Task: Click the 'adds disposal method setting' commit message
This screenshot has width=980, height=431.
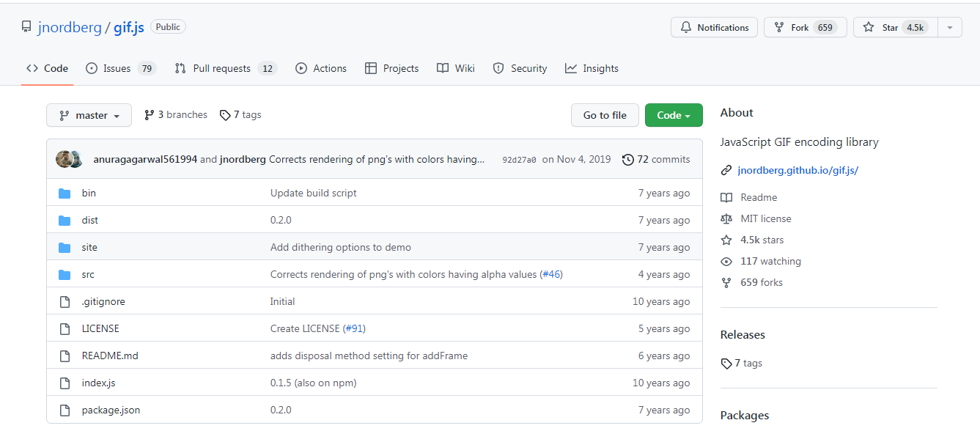Action: (x=369, y=356)
